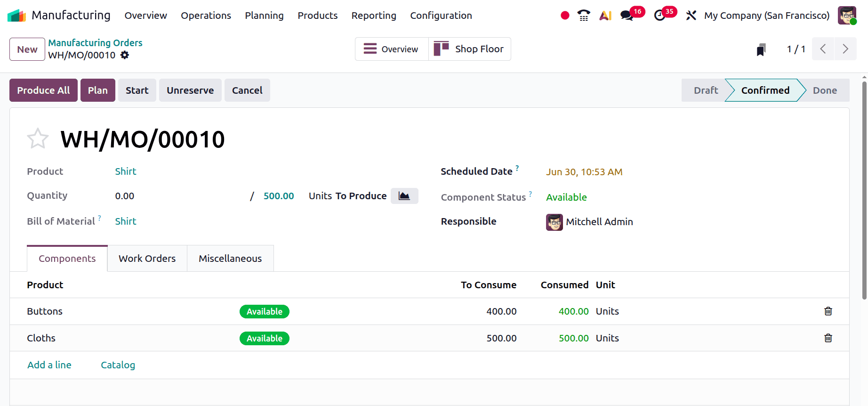The height and width of the screenshot is (406, 868).
Task: Open the Configuration menu
Action: (x=441, y=16)
